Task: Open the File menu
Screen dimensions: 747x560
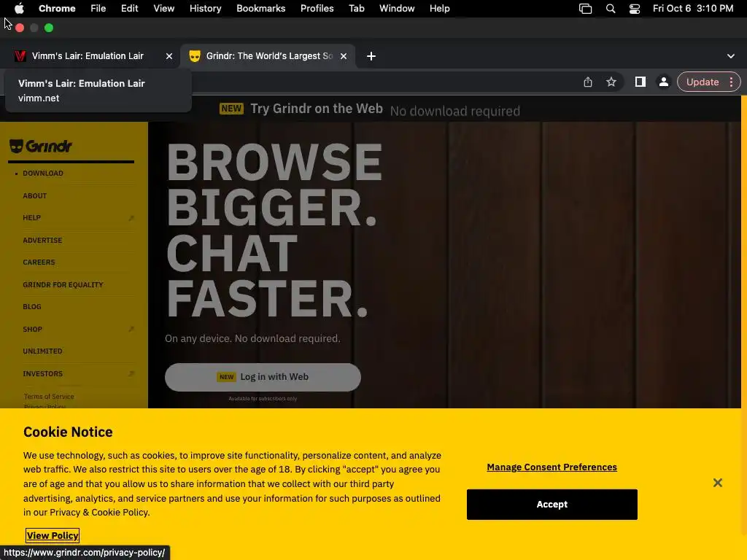Action: click(x=98, y=8)
